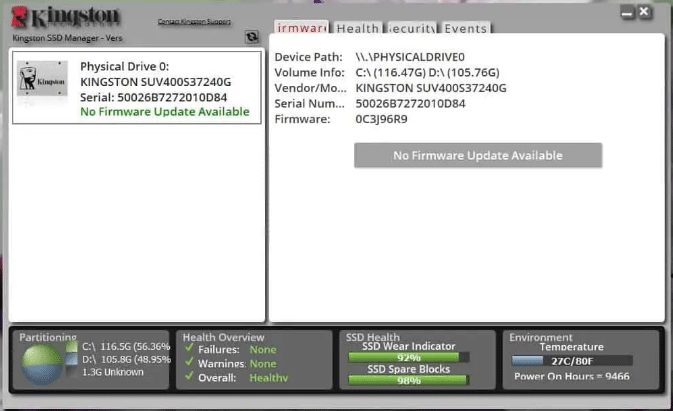Click Power On Hours = 9466 text

coord(572,376)
